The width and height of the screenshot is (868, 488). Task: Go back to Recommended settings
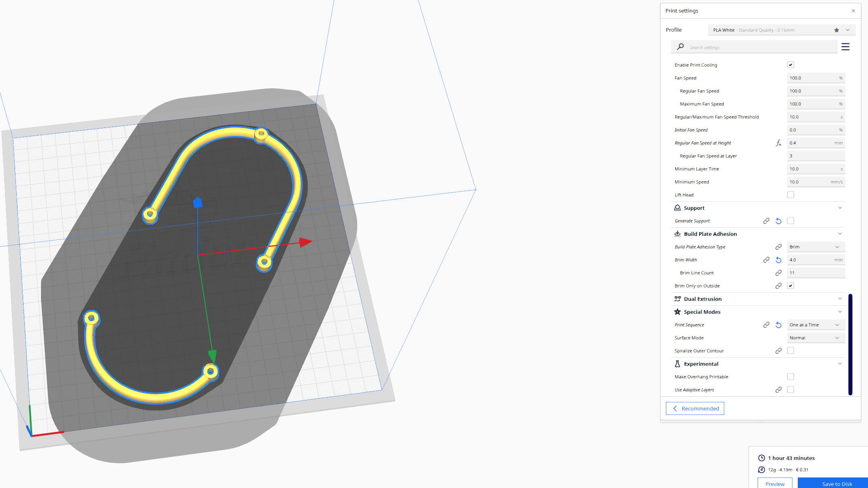pos(695,408)
